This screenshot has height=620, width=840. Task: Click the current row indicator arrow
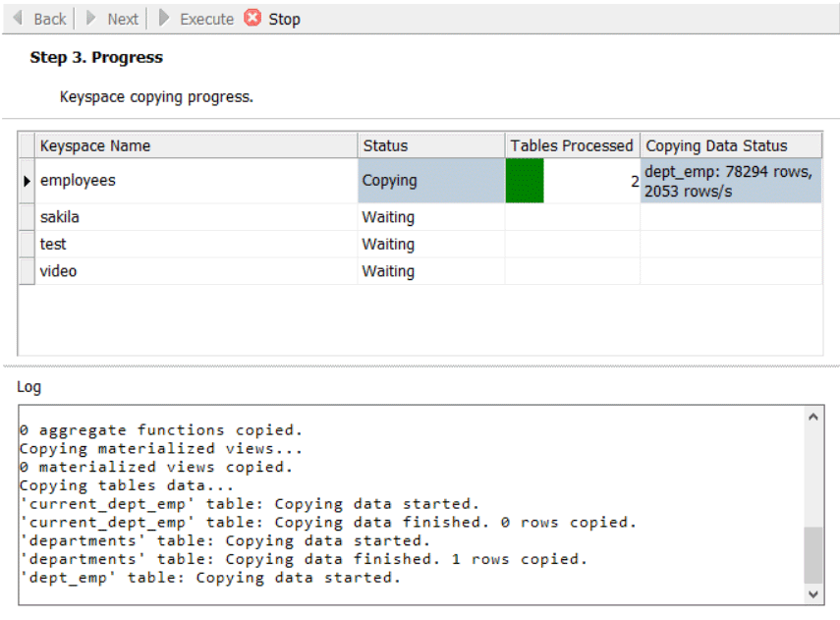[x=27, y=182]
